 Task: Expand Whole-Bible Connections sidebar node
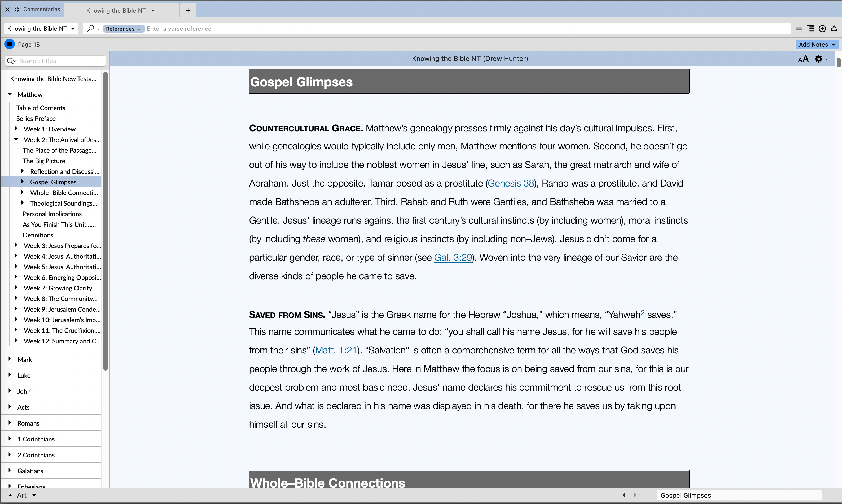click(x=23, y=192)
